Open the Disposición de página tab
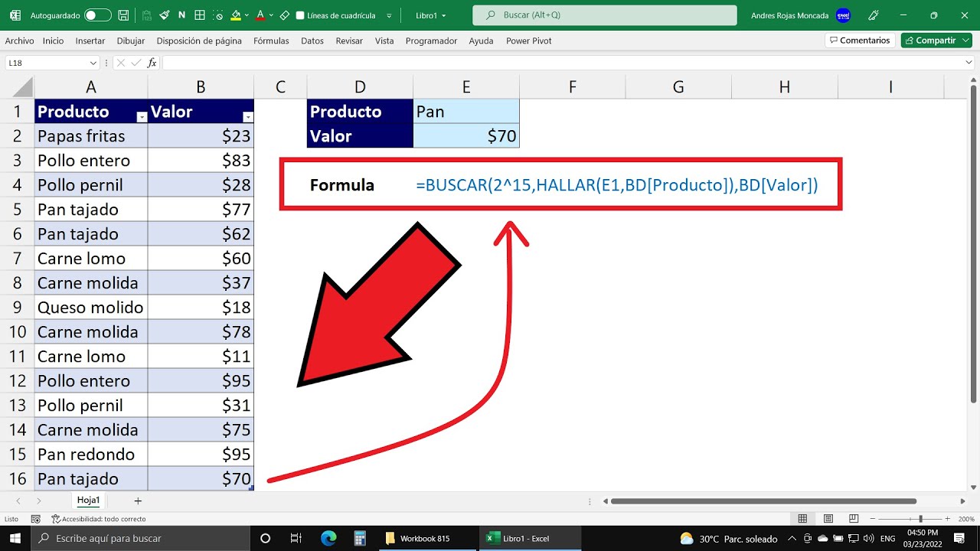This screenshot has width=980, height=551. click(x=199, y=41)
